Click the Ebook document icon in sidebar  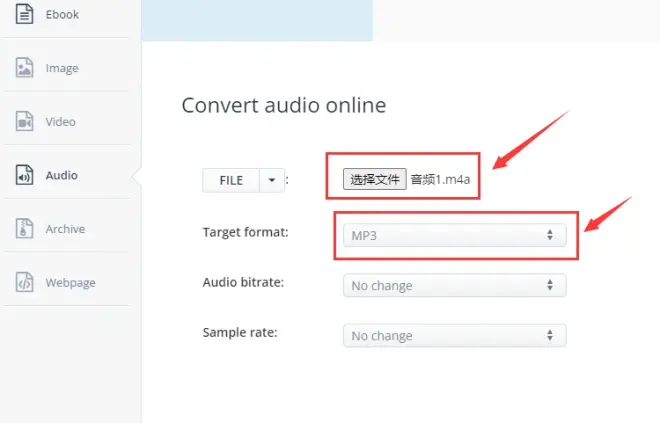click(25, 15)
